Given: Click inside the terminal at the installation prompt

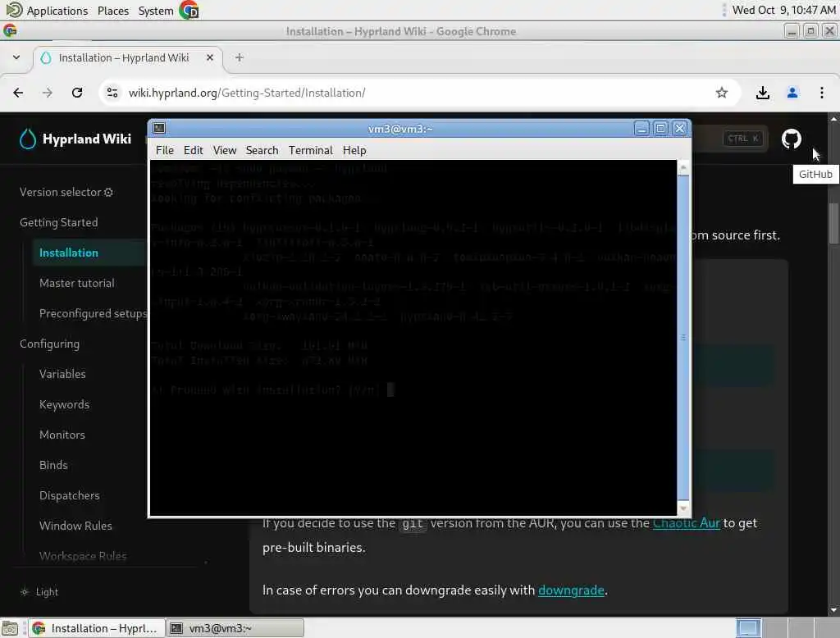Looking at the screenshot, I should click(x=390, y=390).
